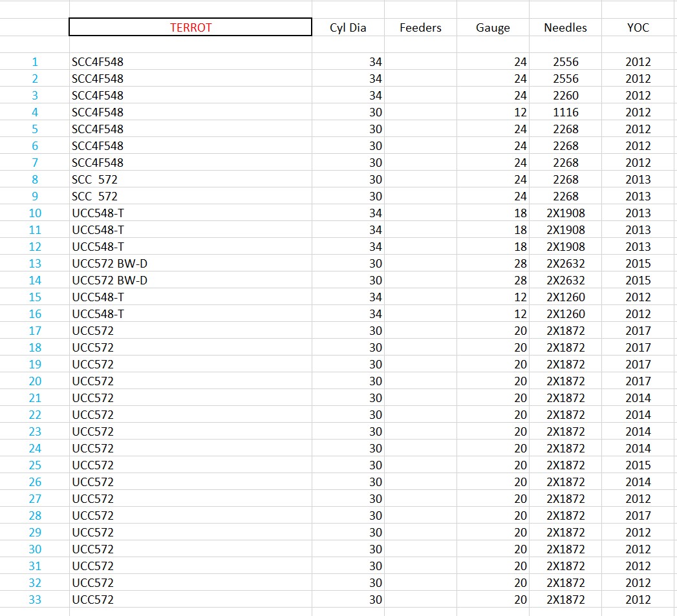Select the TERROT header cell
This screenshot has width=677, height=616.
[x=190, y=27]
